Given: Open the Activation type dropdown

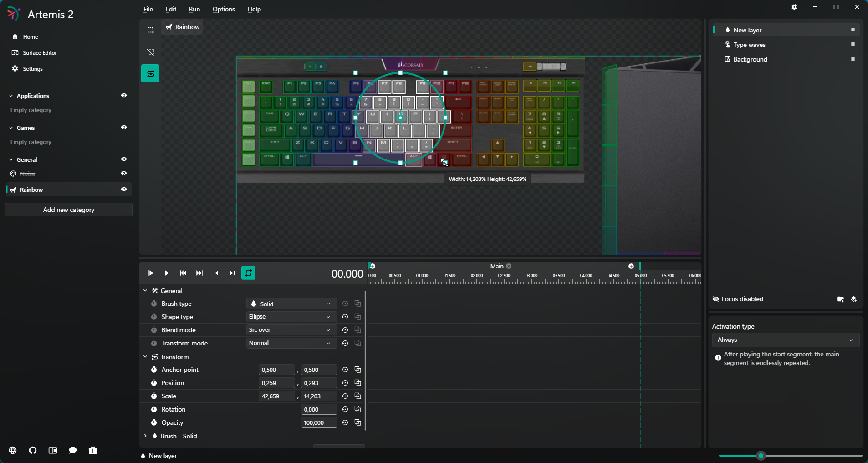Looking at the screenshot, I should [786, 340].
